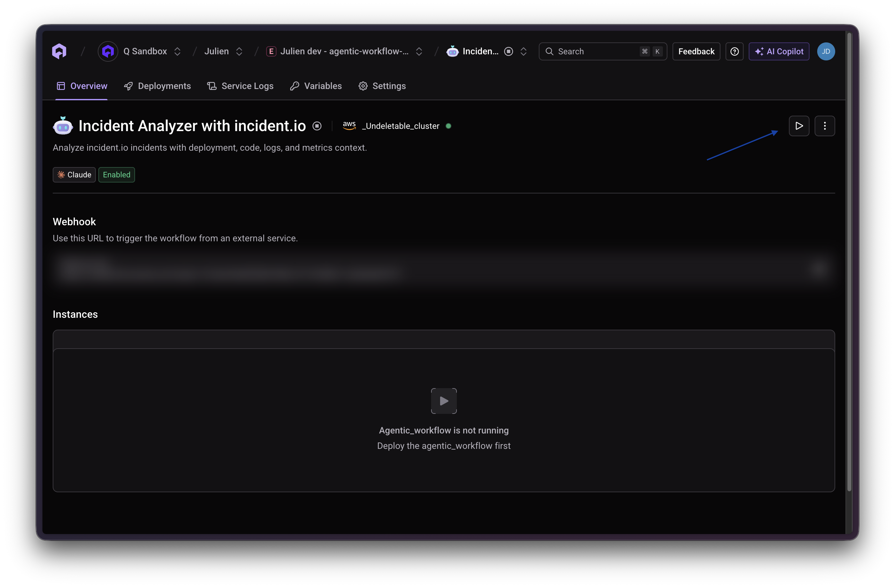Click the Q Sandbox organization name
The width and height of the screenshot is (895, 588).
[145, 51]
